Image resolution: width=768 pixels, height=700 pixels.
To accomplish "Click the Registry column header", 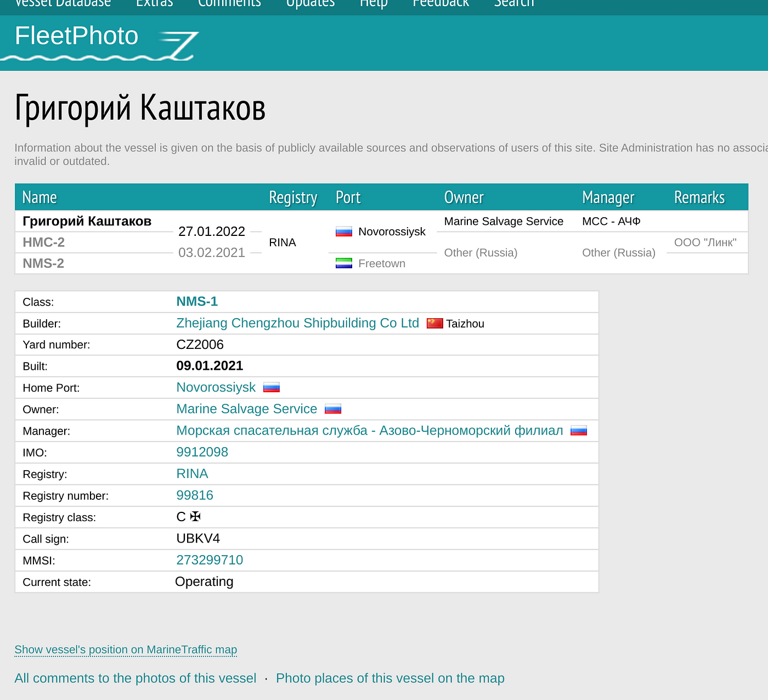I will coord(293,197).
